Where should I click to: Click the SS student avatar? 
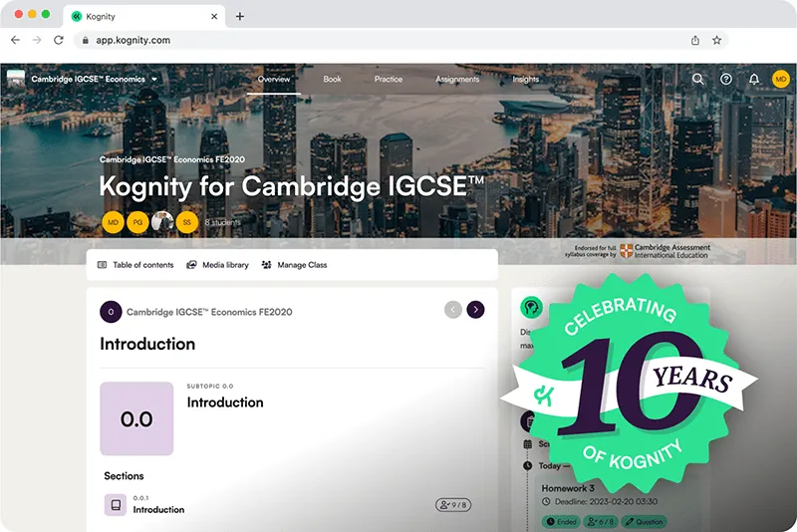[187, 222]
